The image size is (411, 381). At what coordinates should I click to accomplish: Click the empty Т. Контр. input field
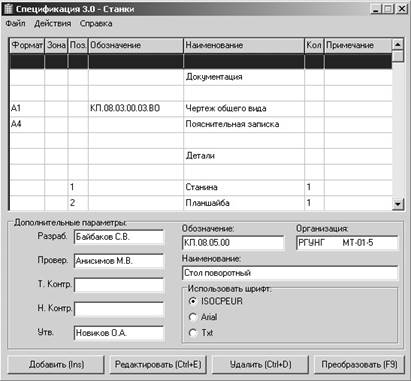(119, 285)
